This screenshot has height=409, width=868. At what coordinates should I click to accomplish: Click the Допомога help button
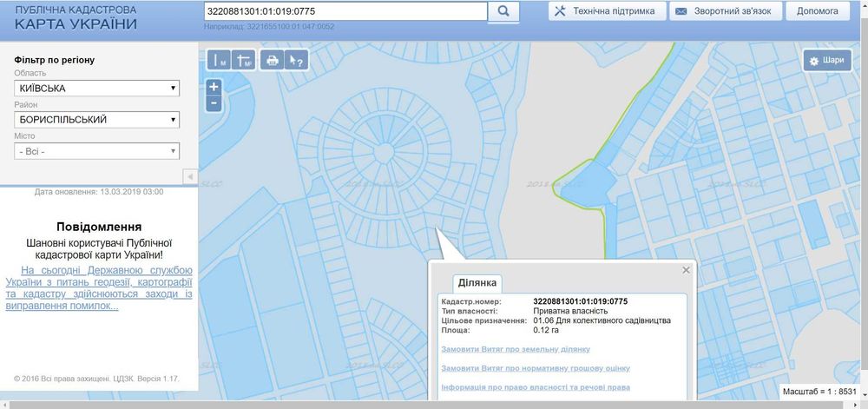pos(817,11)
